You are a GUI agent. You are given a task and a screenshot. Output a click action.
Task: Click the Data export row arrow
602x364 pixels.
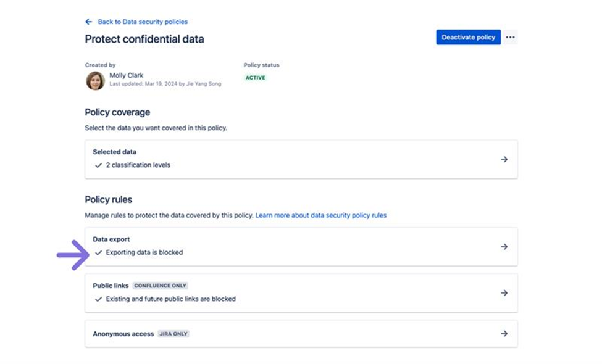[504, 247]
